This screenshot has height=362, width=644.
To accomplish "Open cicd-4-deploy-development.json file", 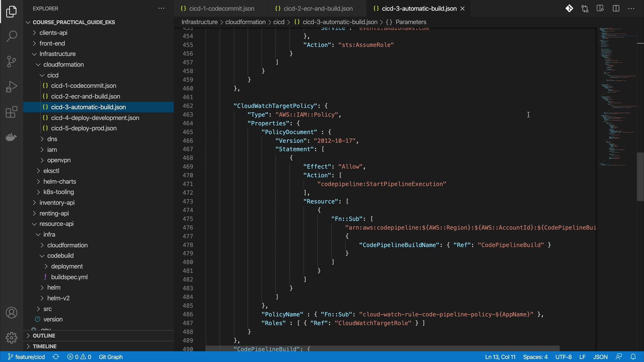I will click(x=95, y=118).
